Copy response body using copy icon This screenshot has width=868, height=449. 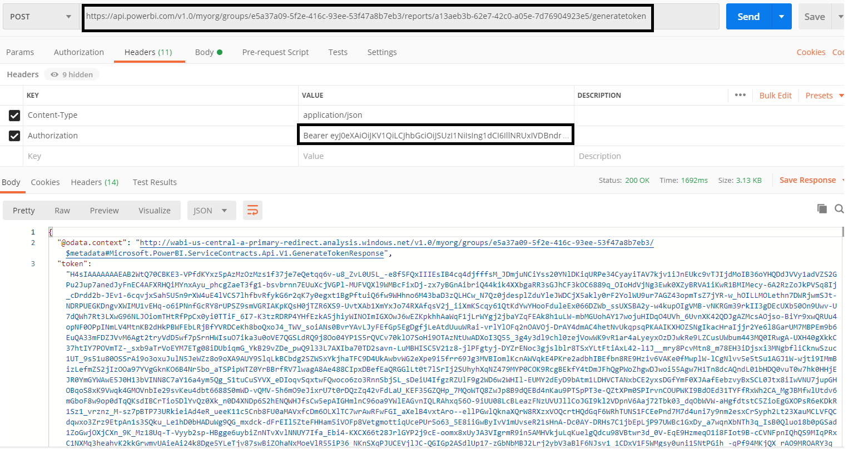point(822,209)
